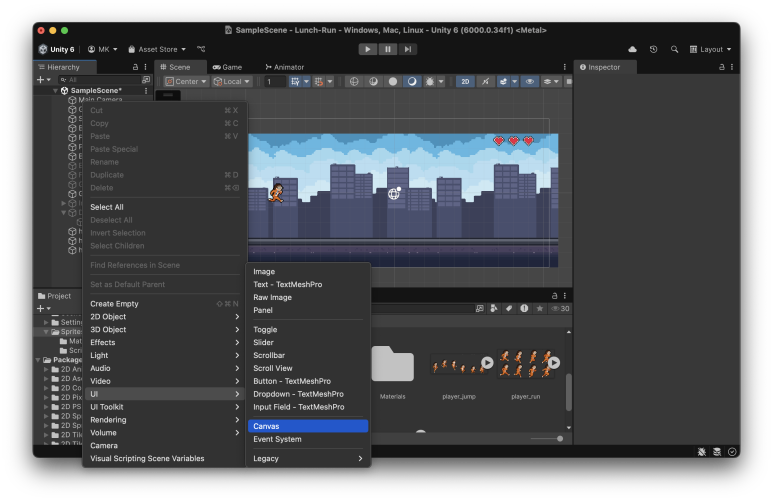The width and height of the screenshot is (773, 501).
Task: Toggle the scene effects button
Action: pyautogui.click(x=503, y=81)
